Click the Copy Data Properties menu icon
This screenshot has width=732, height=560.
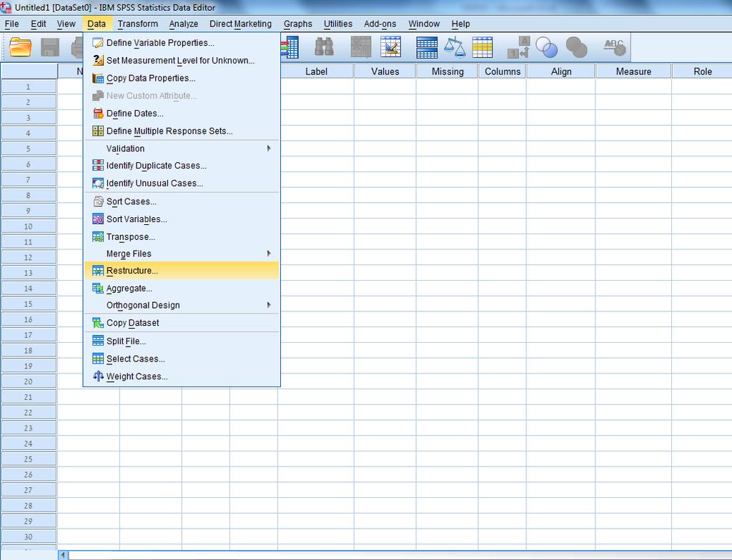[97, 78]
